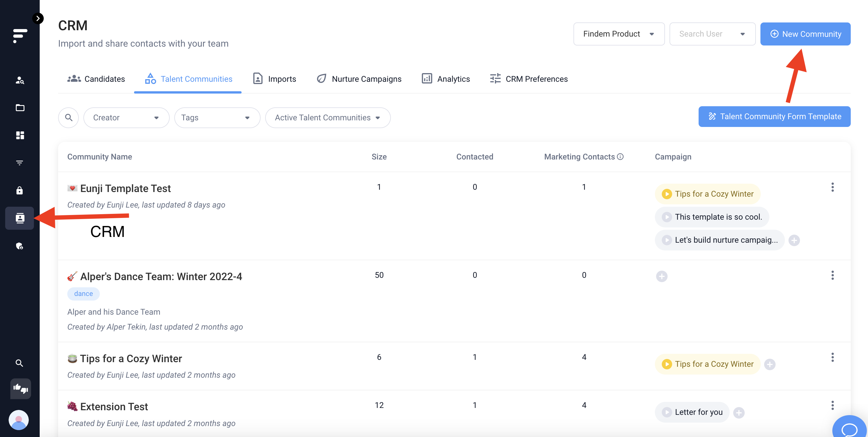The width and height of the screenshot is (868, 437).
Task: Open the chat support bubble
Action: click(850, 427)
